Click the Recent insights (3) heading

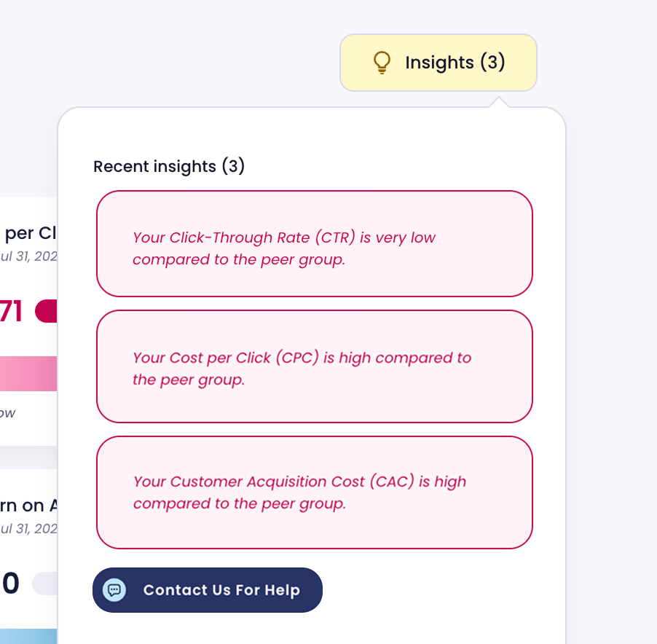[x=169, y=166]
